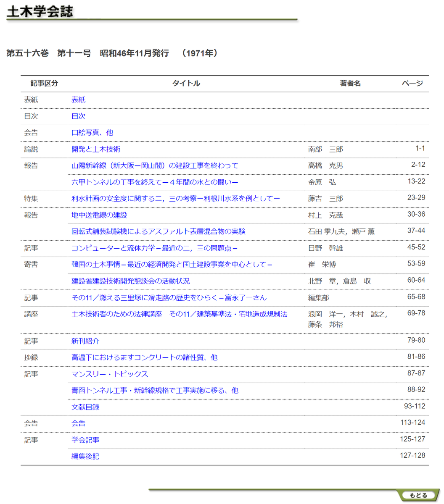Click the 抄録 category cell
This screenshot has width=444, height=504.
click(31, 357)
